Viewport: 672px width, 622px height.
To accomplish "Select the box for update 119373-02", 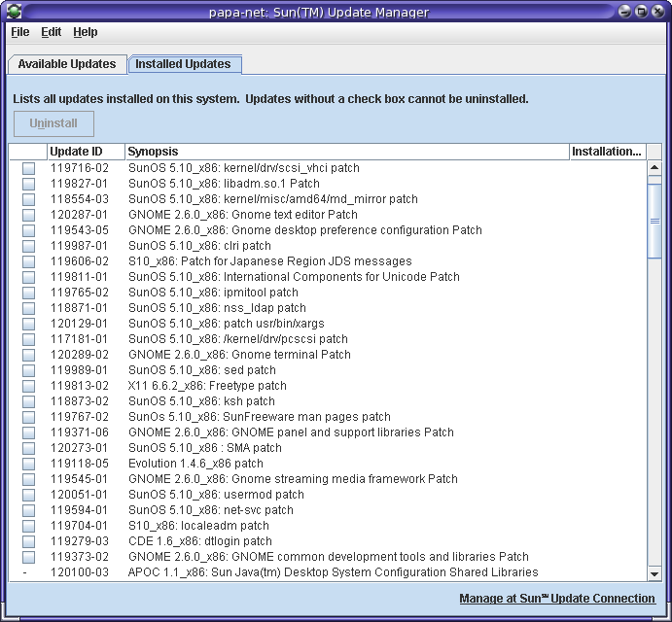I will 29,557.
